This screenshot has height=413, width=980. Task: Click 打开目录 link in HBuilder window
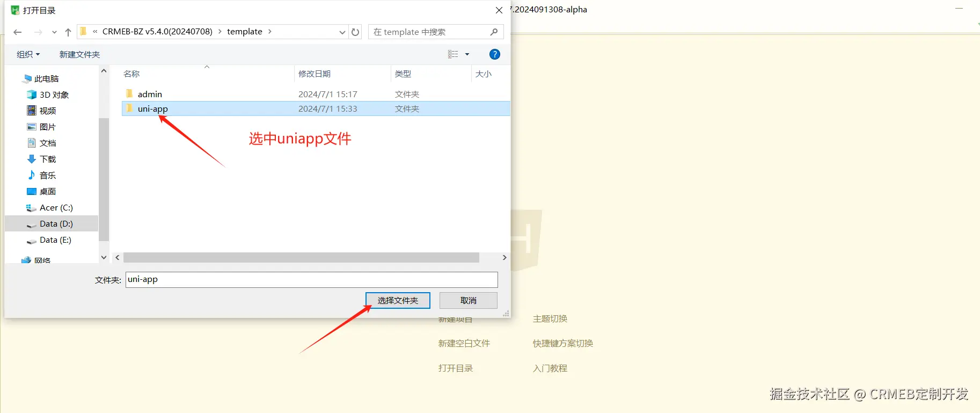(456, 368)
